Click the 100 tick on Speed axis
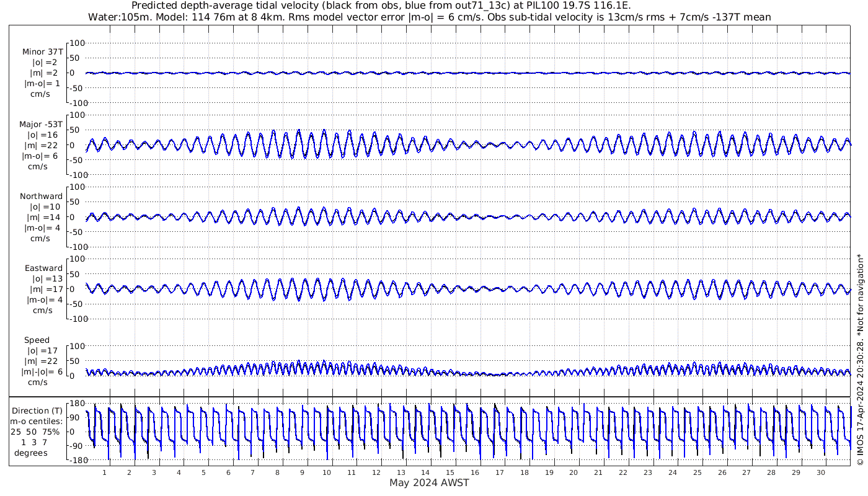This screenshot has height=496, width=868. pos(76,346)
